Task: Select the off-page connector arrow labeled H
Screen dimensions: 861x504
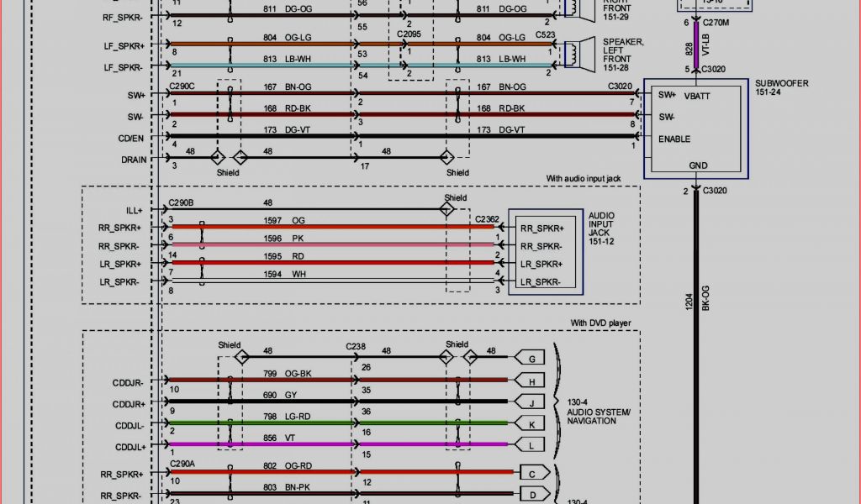Action: 531,381
